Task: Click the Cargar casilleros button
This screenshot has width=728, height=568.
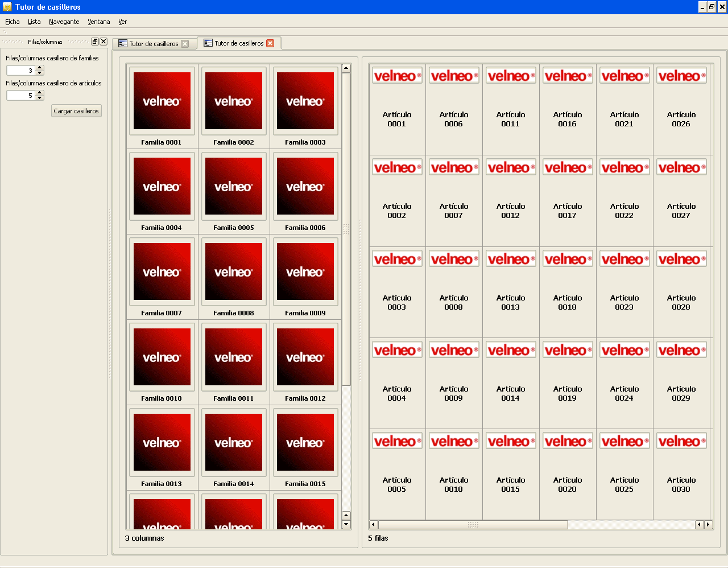Action: (76, 111)
